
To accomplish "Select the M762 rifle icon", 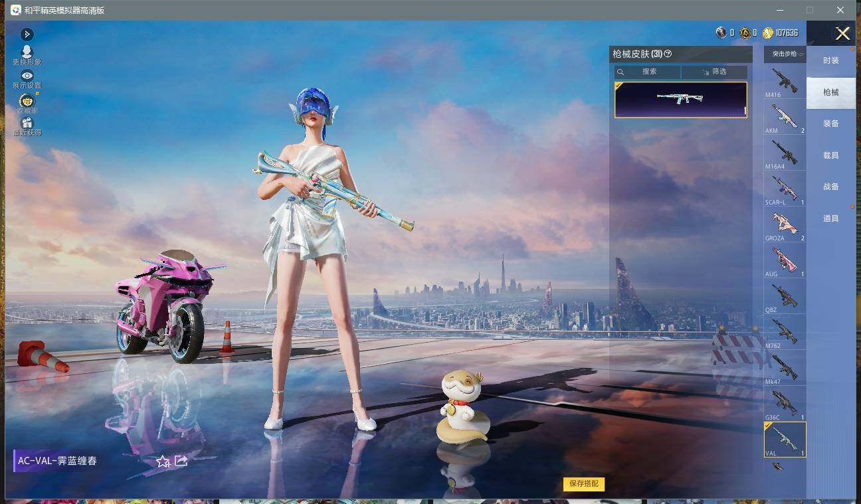I will (x=785, y=333).
